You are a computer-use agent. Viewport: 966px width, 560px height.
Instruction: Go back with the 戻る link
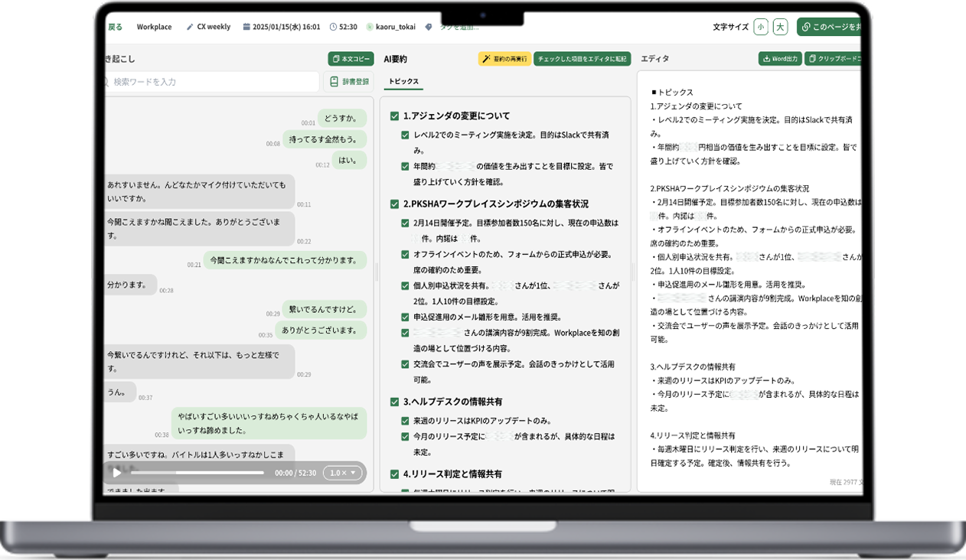pyautogui.click(x=115, y=27)
